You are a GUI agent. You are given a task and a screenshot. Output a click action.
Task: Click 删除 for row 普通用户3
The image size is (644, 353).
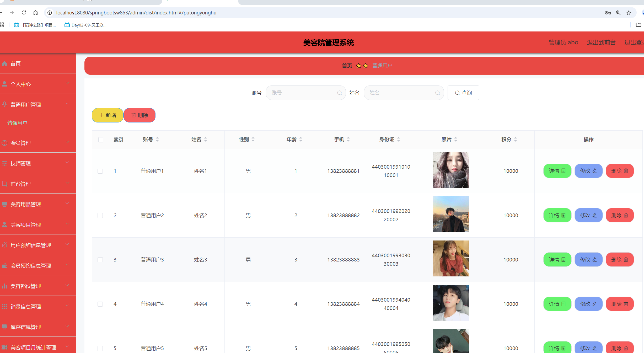tap(620, 260)
